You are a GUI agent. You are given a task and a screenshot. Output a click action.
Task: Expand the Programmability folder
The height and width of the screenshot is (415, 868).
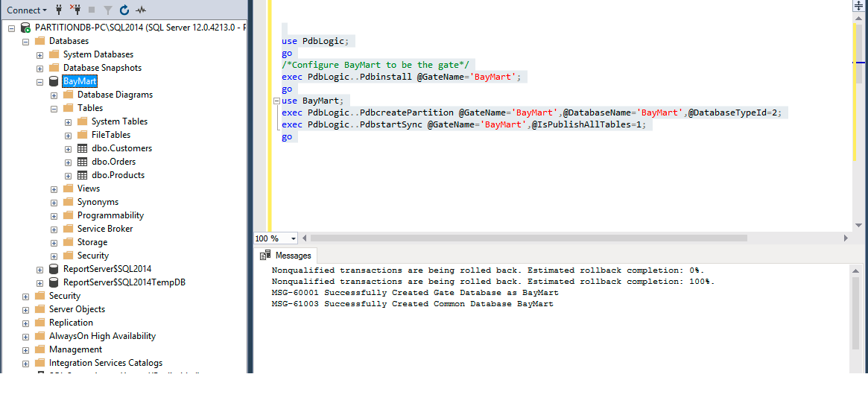(x=54, y=216)
